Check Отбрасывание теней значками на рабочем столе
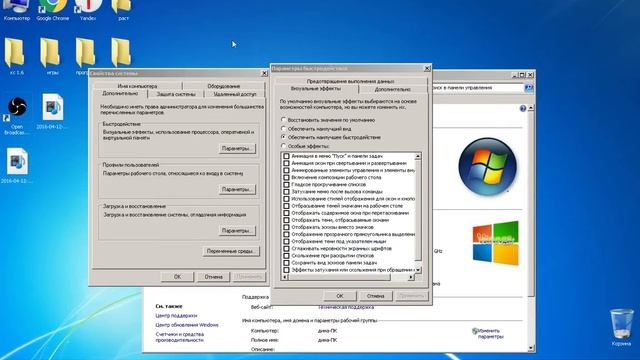Image resolution: width=640 pixels, height=360 pixels. click(287, 206)
